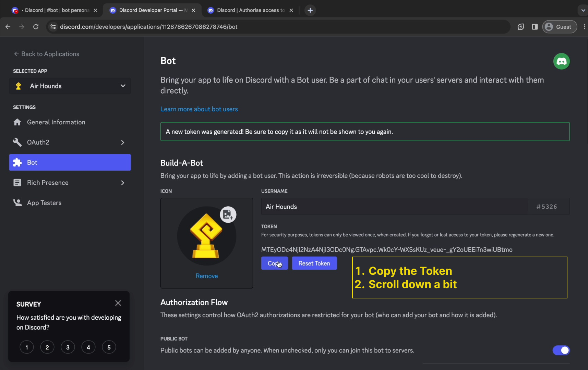Open the browser side panel icon
Viewport: 588px width, 370px height.
pyautogui.click(x=535, y=27)
